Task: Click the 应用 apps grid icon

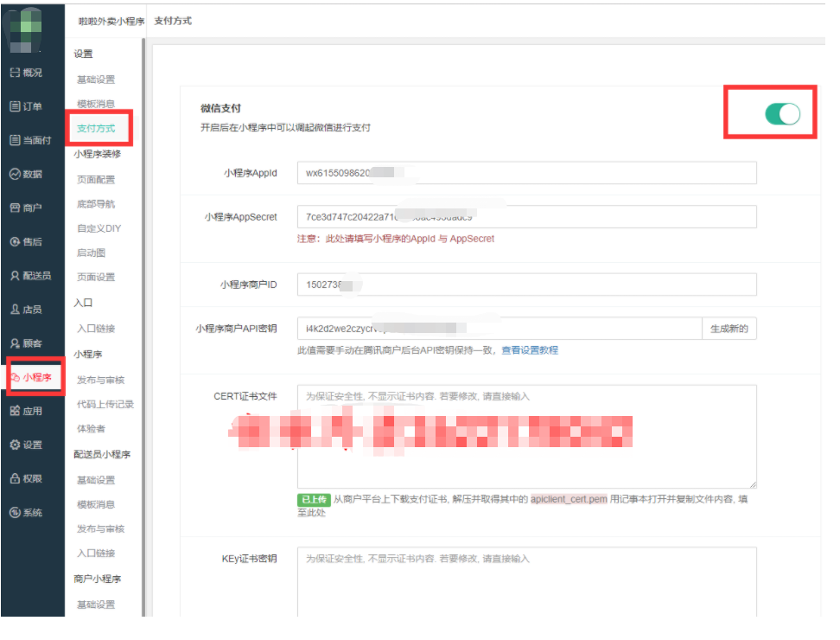Action: pos(15,411)
